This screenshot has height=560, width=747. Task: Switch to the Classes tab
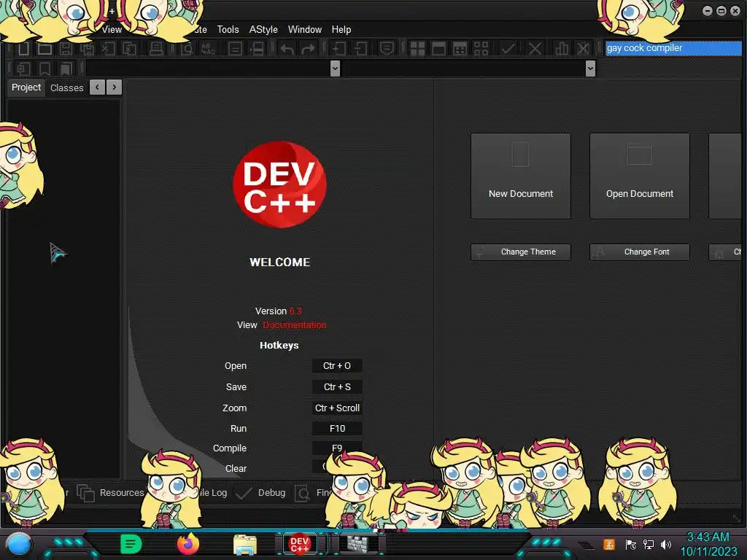pos(66,88)
